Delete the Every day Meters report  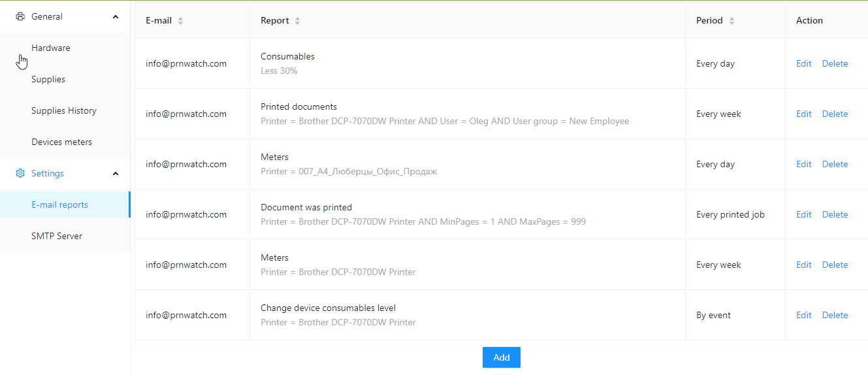pyautogui.click(x=835, y=164)
